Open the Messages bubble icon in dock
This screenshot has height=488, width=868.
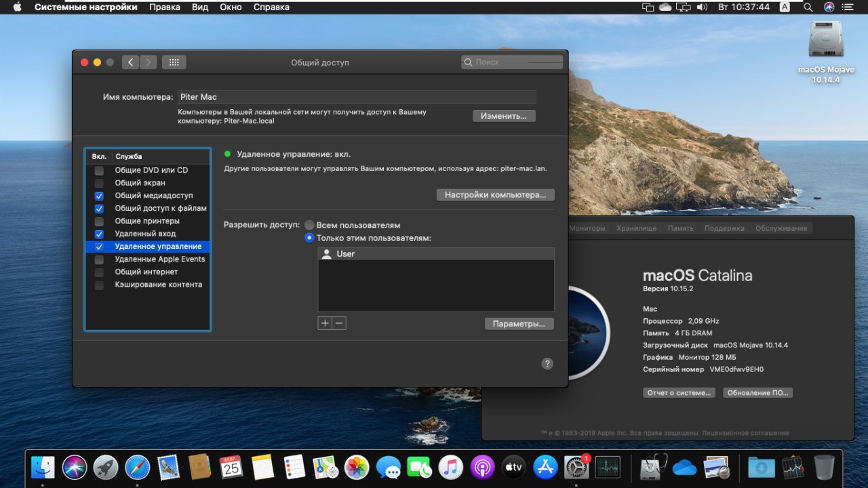pyautogui.click(x=389, y=467)
